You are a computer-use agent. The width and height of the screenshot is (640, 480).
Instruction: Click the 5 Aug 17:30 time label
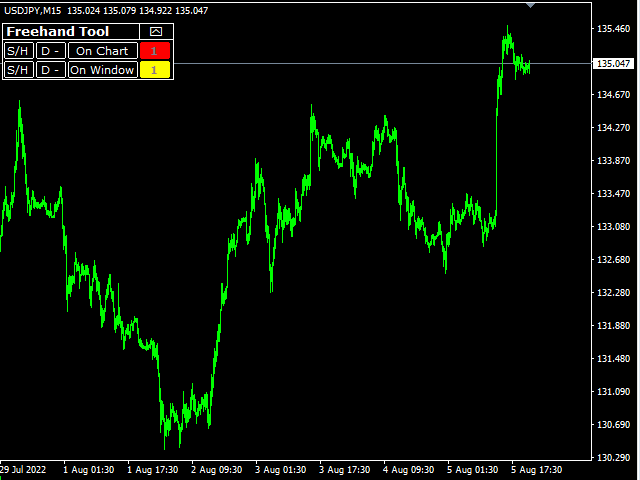537,470
